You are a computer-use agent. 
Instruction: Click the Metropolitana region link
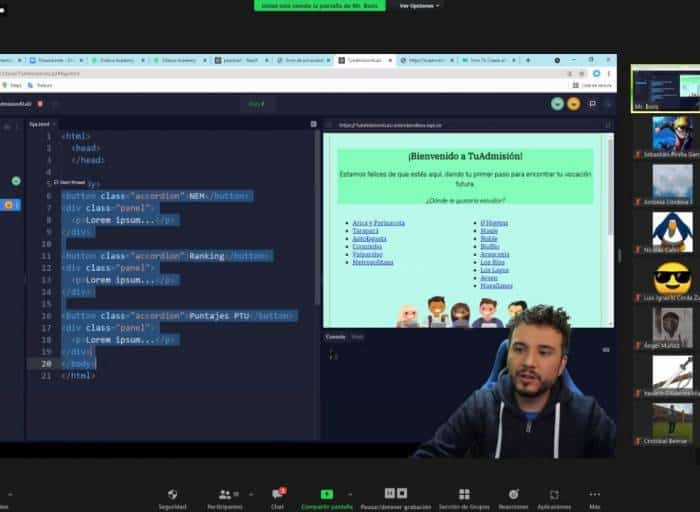click(x=373, y=262)
